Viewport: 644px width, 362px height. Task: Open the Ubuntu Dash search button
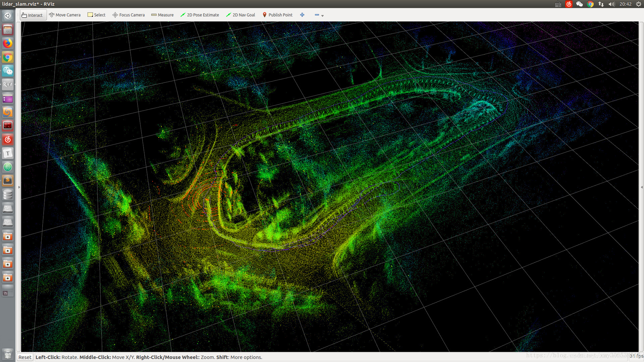[8, 16]
